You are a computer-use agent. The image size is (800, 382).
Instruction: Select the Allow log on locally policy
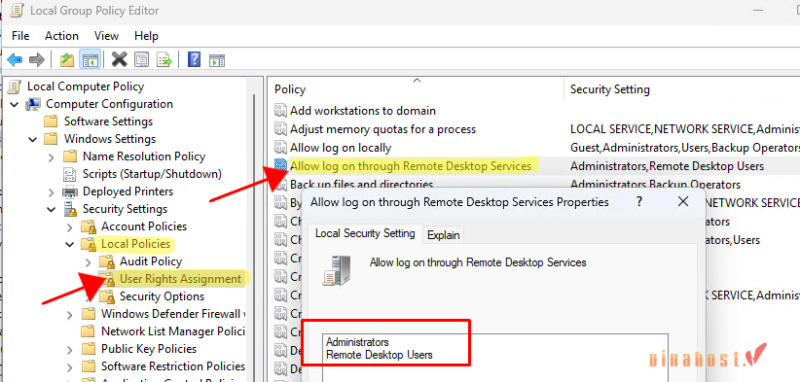click(340, 148)
